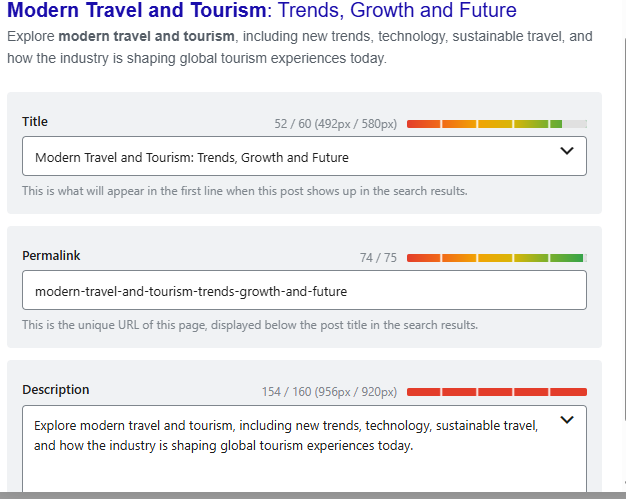Click the 52 / 60 title character counter
Screen dimensions: 626x499
(x=335, y=124)
